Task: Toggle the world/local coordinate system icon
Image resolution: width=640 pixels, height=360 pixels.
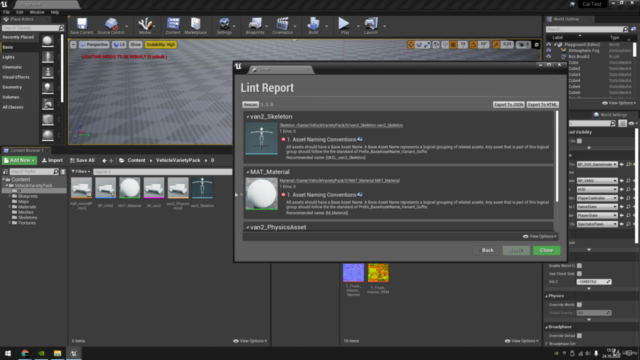Action: [x=436, y=44]
